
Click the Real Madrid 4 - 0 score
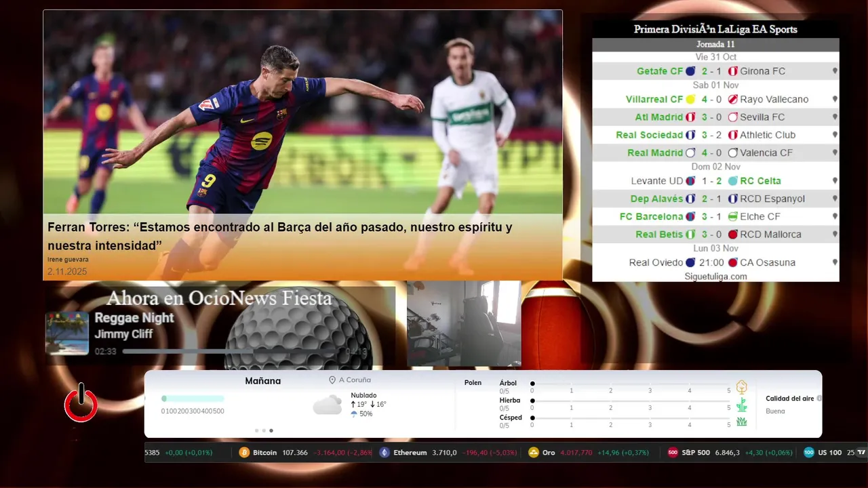point(712,152)
